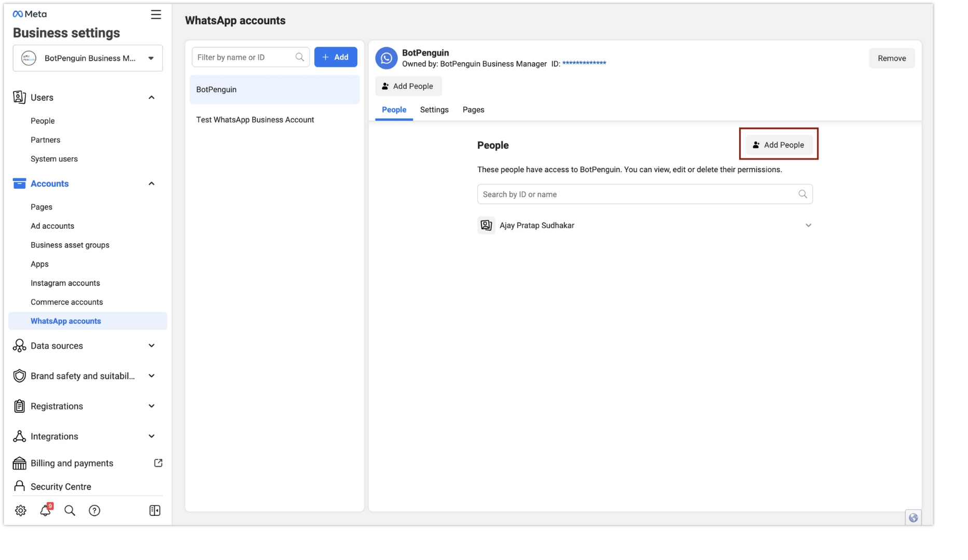The width and height of the screenshot is (968, 560).
Task: Click the Meta logo
Action: [x=30, y=14]
